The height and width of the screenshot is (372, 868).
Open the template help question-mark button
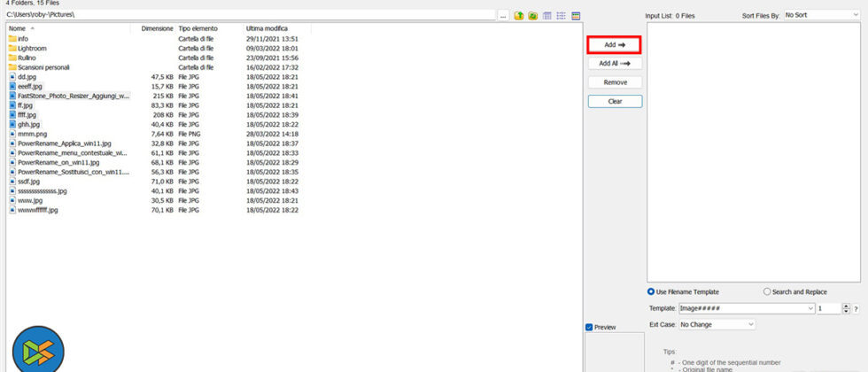(x=856, y=309)
